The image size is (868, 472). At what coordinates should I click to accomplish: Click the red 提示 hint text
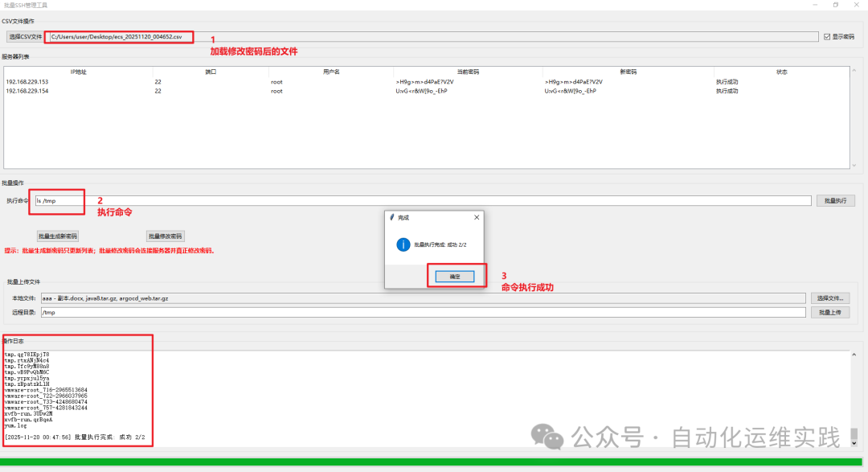coord(109,250)
